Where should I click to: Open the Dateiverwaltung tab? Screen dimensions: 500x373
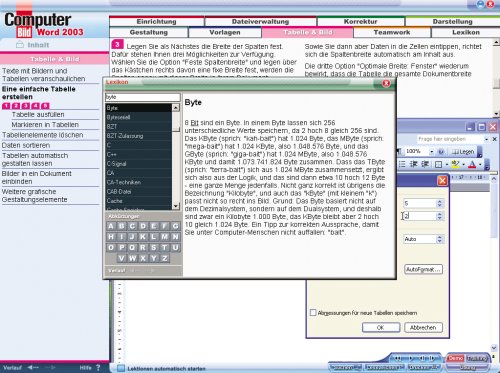pyautogui.click(x=260, y=22)
